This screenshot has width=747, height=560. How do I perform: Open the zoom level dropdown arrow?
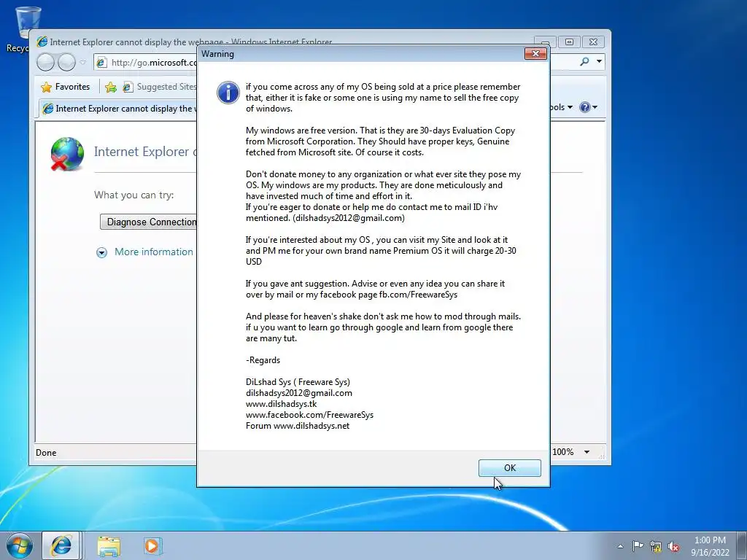pos(587,452)
